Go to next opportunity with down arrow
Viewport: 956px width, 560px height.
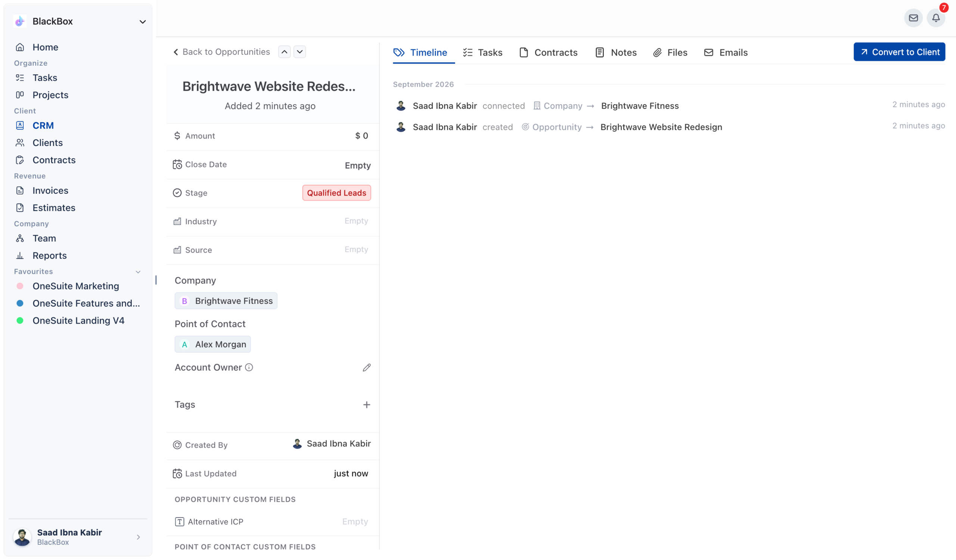click(x=300, y=52)
